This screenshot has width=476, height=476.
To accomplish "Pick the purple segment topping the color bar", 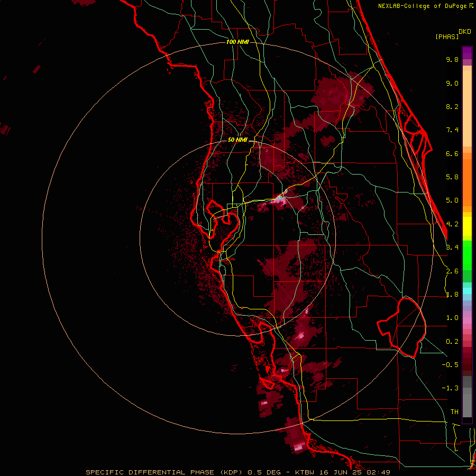I will pos(467,53).
